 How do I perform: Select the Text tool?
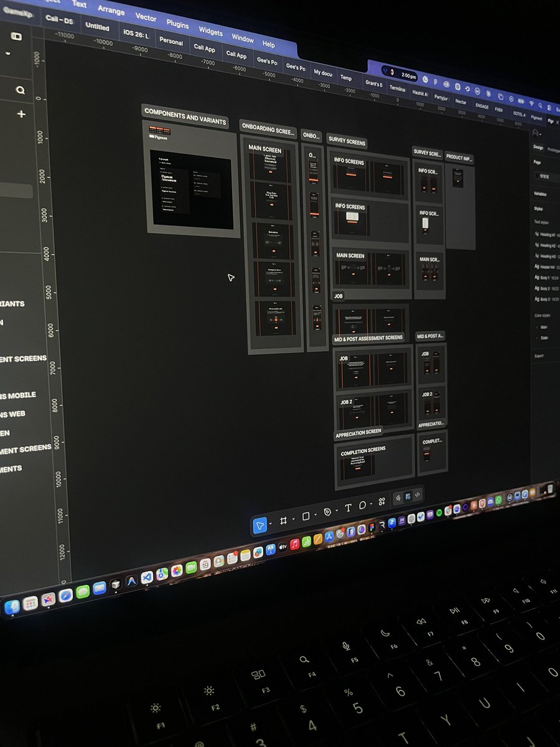coord(348,507)
